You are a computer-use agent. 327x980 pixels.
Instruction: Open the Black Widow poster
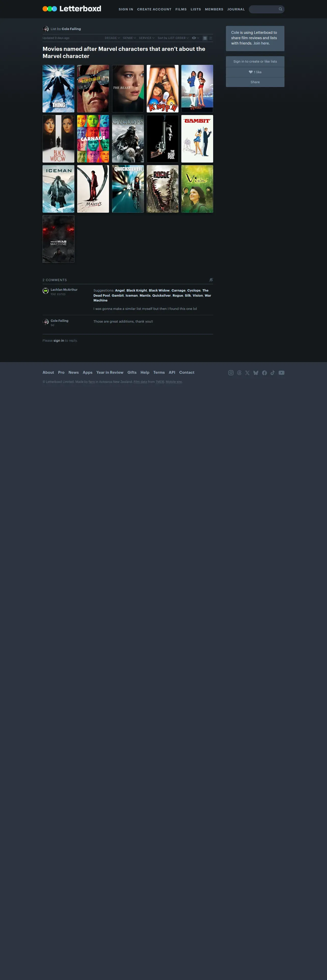59,139
